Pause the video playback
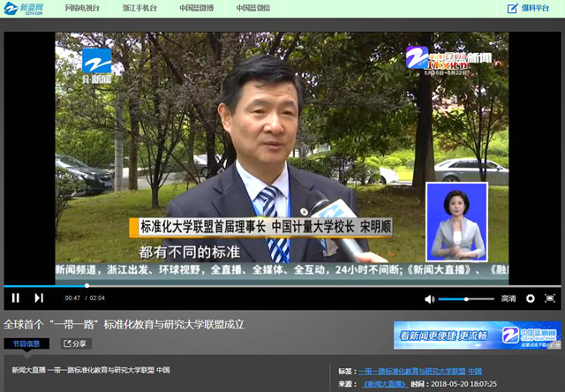Viewport: 565px width, 392px height. [x=15, y=298]
